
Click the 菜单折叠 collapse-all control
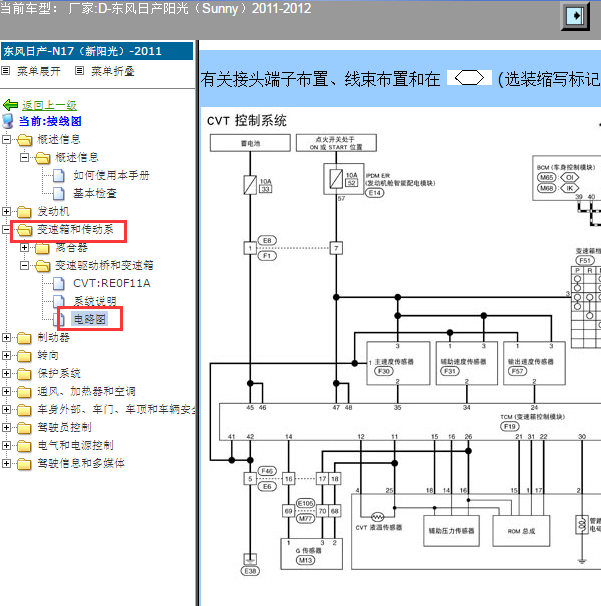pos(112,71)
